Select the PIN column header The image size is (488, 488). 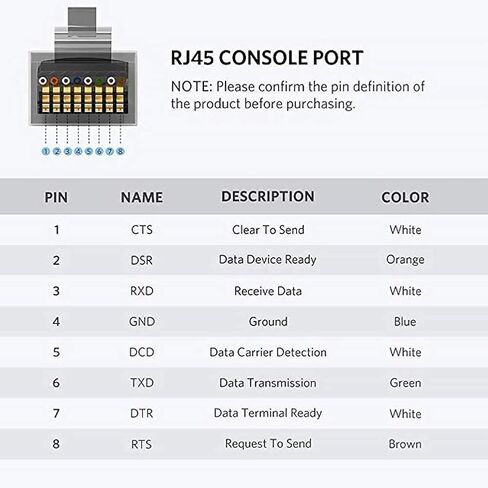pyautogui.click(x=56, y=197)
